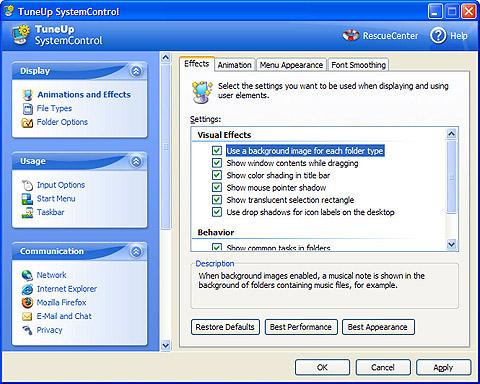Toggle Show common tasks in folders
480x384 pixels.
click(217, 247)
